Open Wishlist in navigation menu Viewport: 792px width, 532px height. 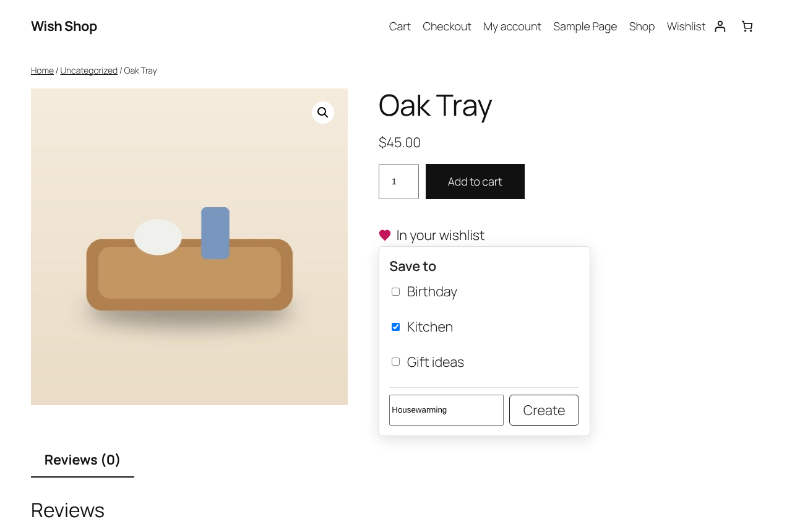[686, 27]
